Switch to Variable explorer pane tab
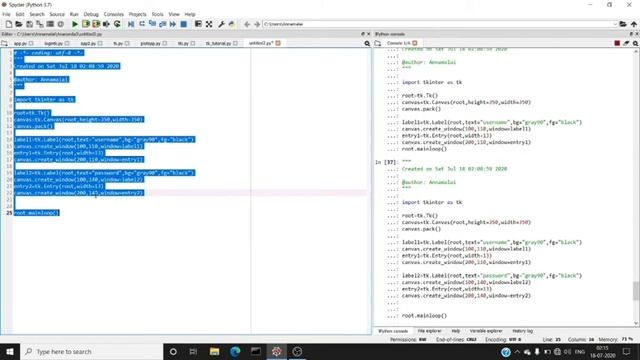This screenshot has height=360, width=640. [x=486, y=331]
